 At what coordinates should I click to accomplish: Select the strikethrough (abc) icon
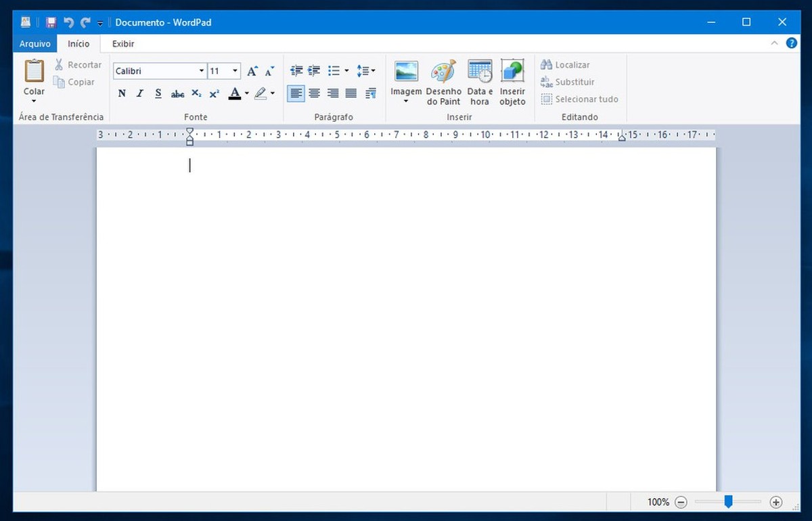point(177,93)
